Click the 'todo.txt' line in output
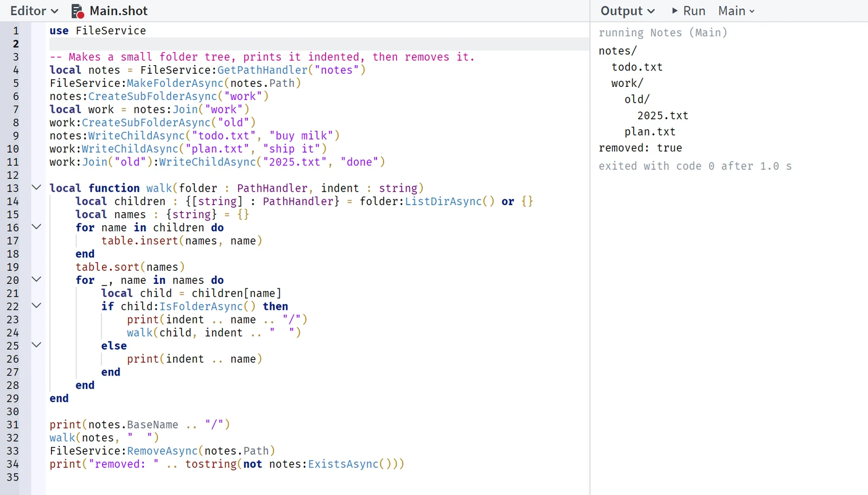The image size is (868, 495). tap(637, 67)
